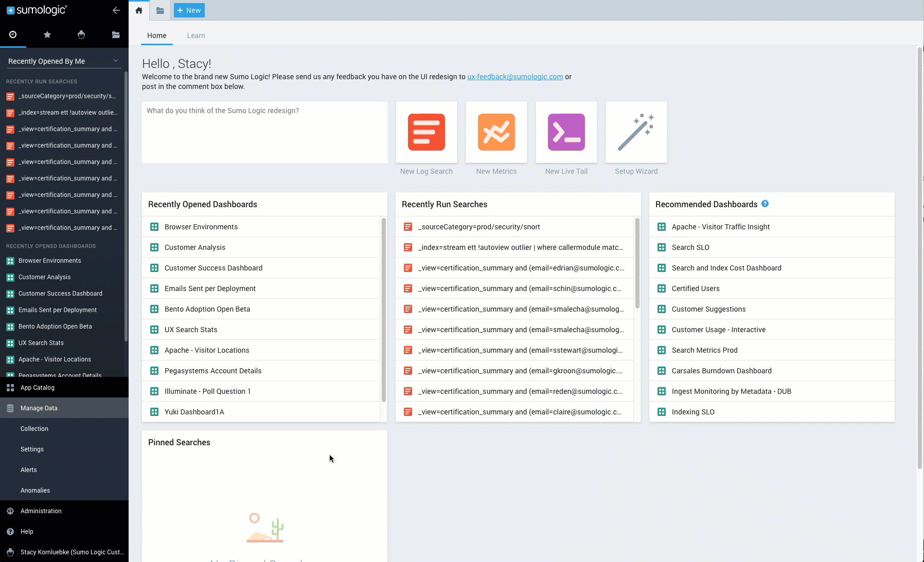Select Collection under Manage Data
This screenshot has width=924, height=562.
34,428
